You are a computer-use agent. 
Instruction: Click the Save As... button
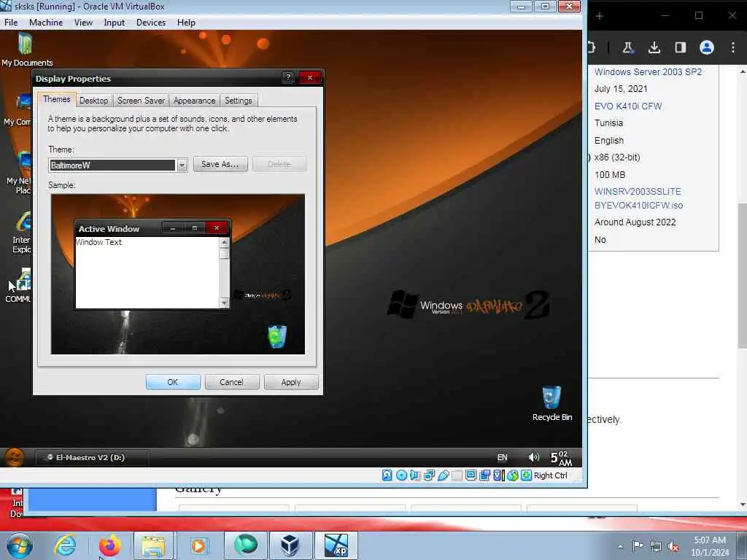[x=220, y=164]
